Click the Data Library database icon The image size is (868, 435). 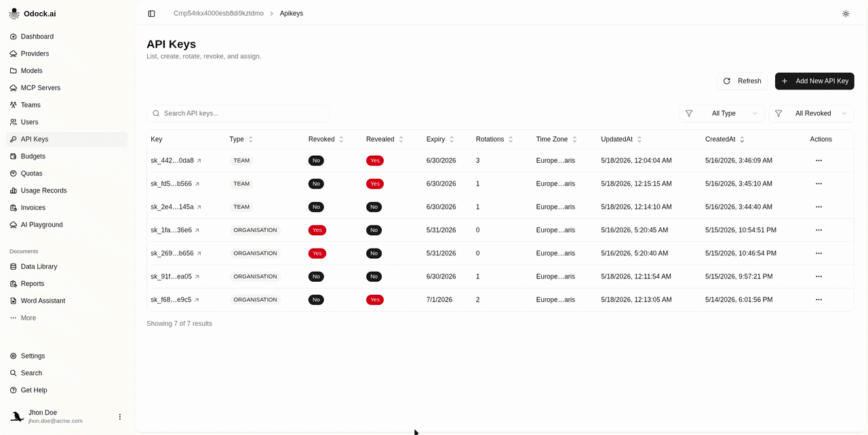pos(14,267)
